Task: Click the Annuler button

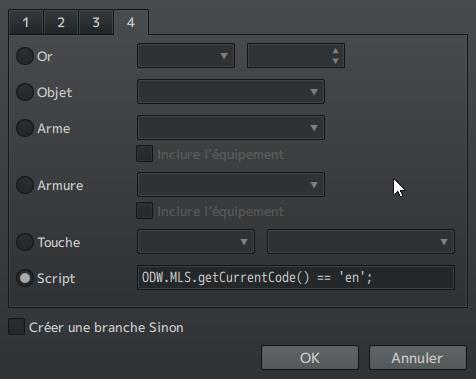Action: (417, 358)
